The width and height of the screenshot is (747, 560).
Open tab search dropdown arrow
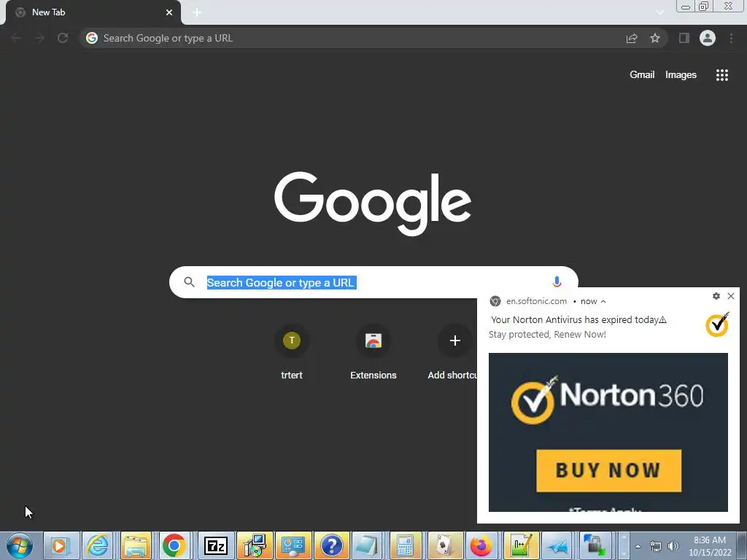pos(660,12)
